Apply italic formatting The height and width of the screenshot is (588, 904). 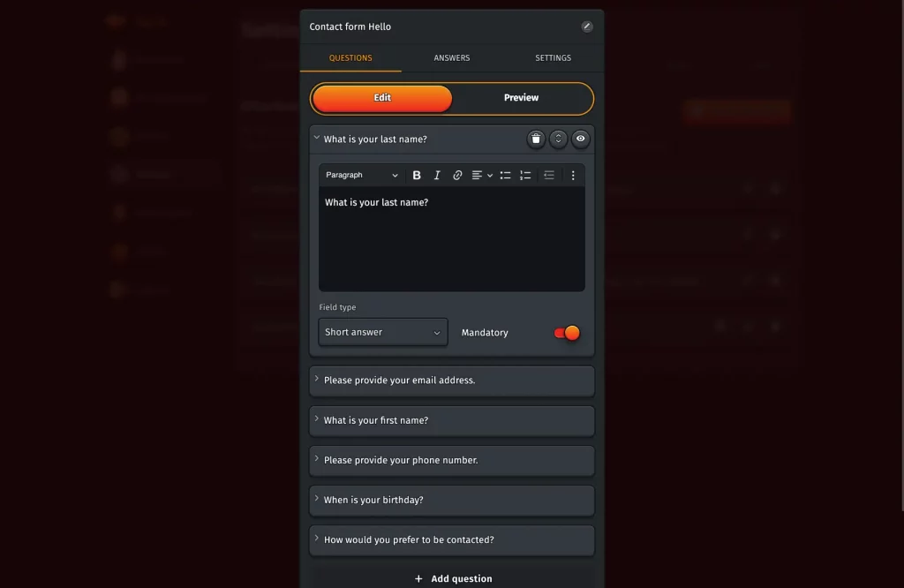[x=437, y=175]
